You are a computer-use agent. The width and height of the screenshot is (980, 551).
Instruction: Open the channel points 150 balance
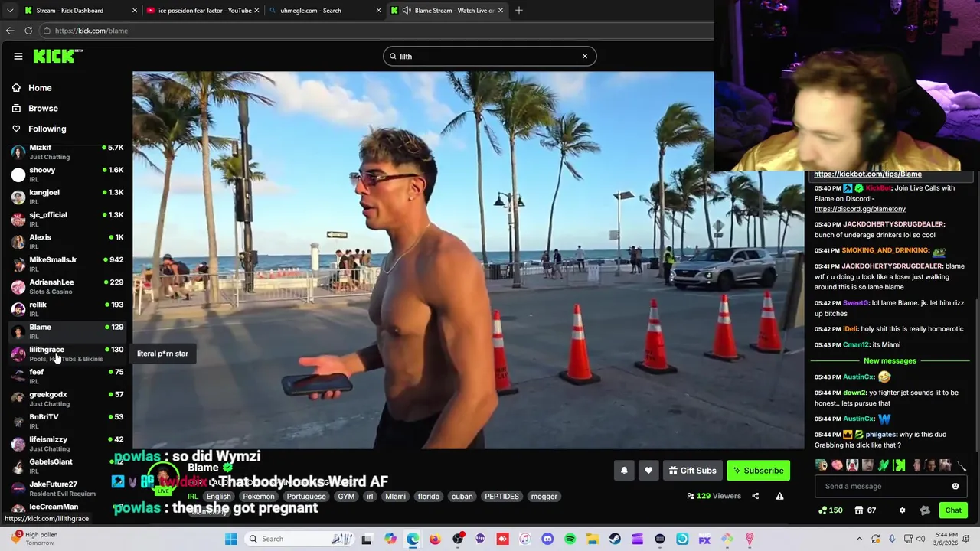click(x=831, y=510)
